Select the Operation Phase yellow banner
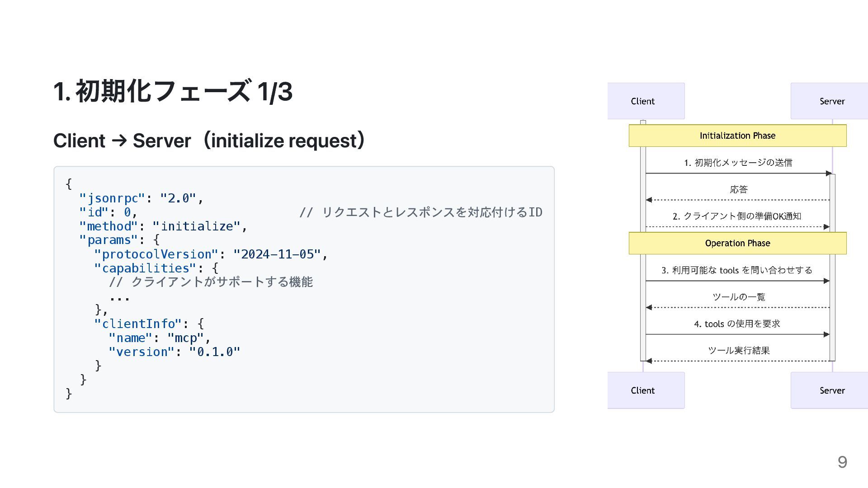The height and width of the screenshot is (488, 868). [x=737, y=243]
